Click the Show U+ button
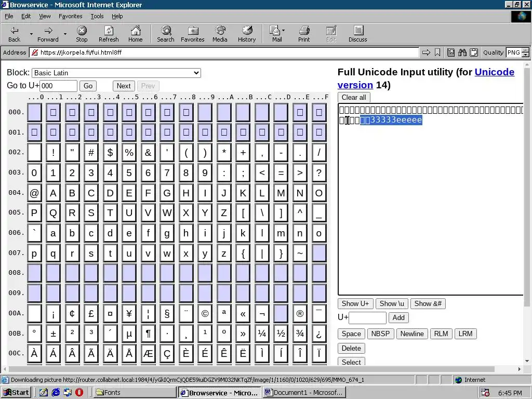 pyautogui.click(x=355, y=303)
